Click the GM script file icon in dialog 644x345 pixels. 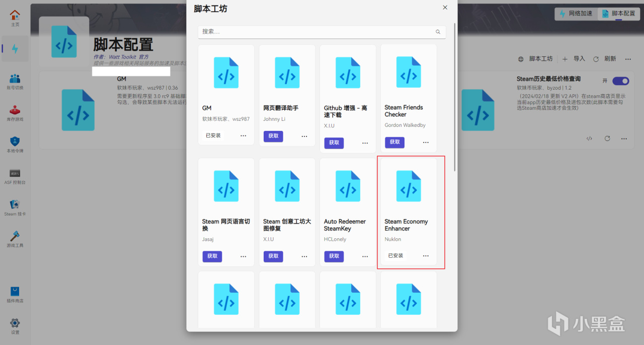(226, 73)
